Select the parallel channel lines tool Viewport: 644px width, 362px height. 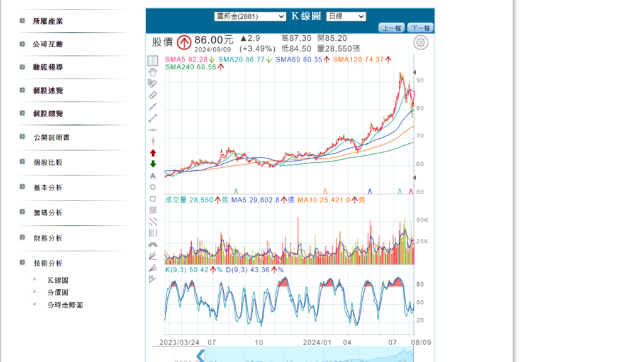click(x=153, y=222)
